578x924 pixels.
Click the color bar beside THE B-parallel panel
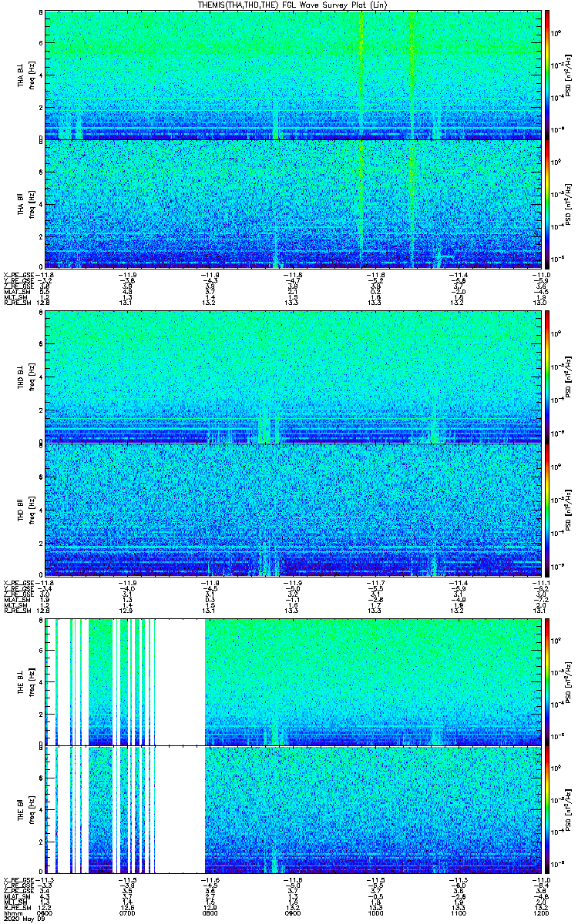tap(547, 809)
